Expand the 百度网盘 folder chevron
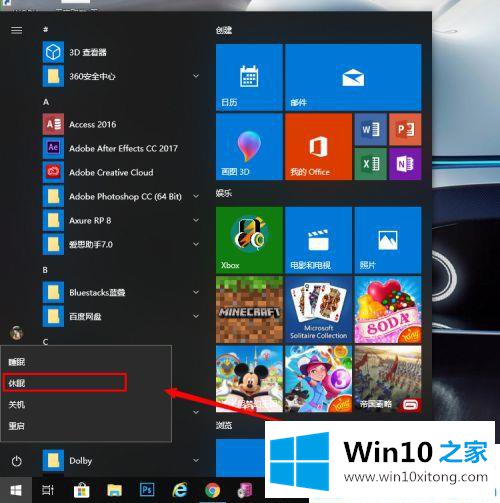This screenshot has width=500, height=503. (196, 316)
